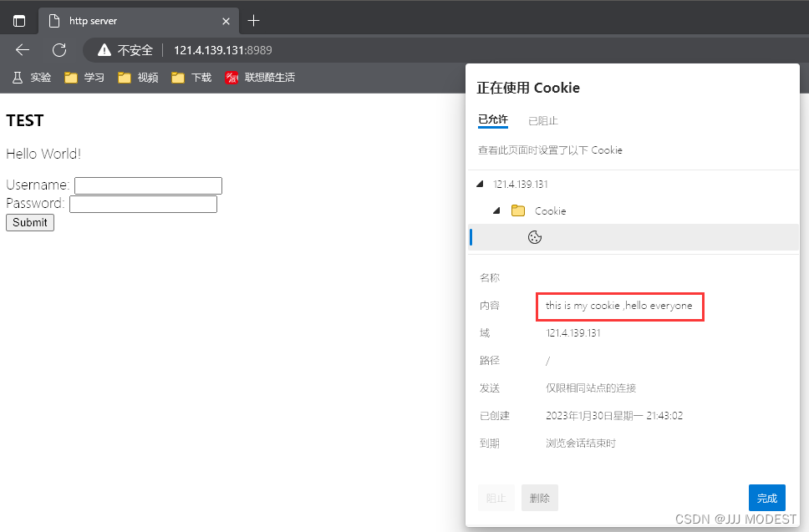Click the send value 仅限相同站点的连接

point(591,388)
